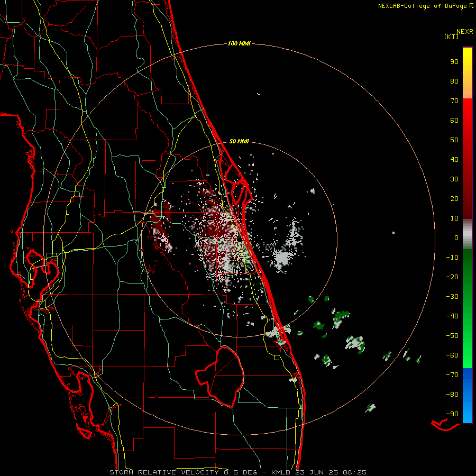
Task: Click the 50 NMI range ring label
Action: (x=239, y=141)
